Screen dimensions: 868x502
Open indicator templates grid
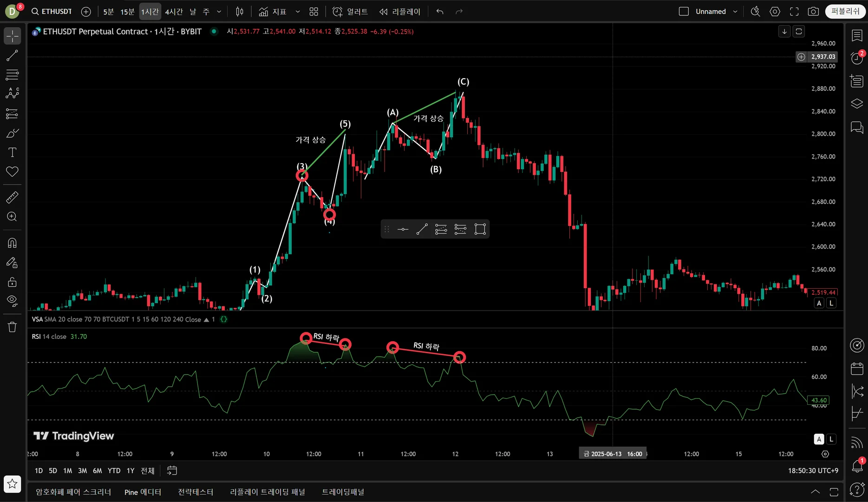[314, 12]
